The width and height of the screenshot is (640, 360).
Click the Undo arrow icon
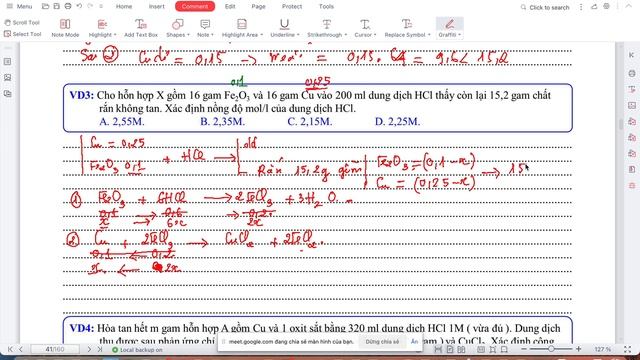[x=79, y=7]
